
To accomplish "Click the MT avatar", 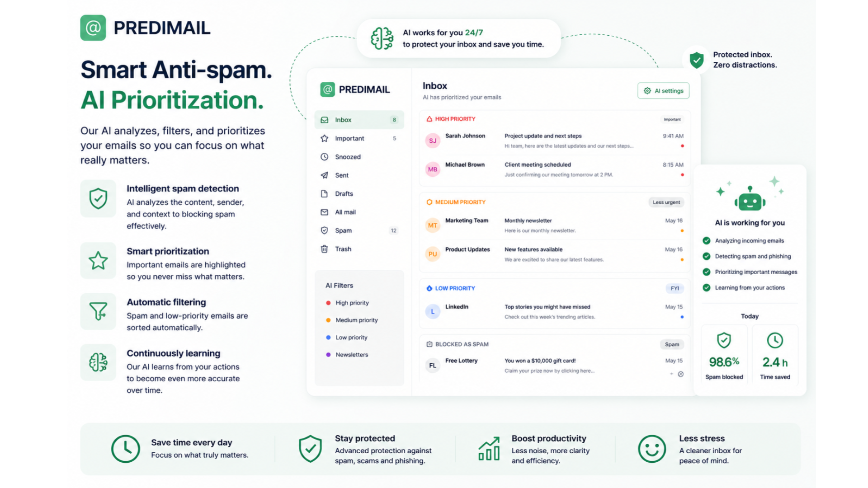I will pyautogui.click(x=433, y=225).
